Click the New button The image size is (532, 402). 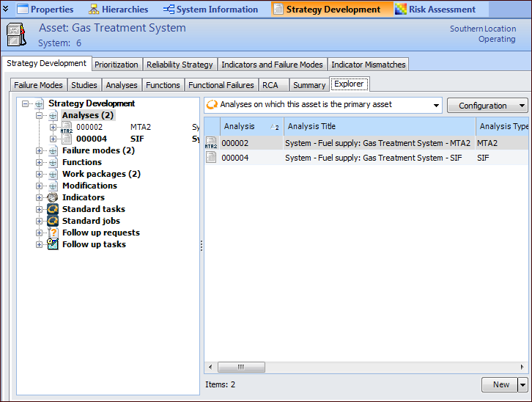(500, 384)
